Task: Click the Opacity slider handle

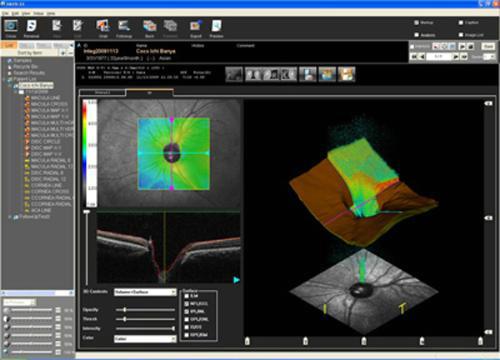Action: [124, 310]
